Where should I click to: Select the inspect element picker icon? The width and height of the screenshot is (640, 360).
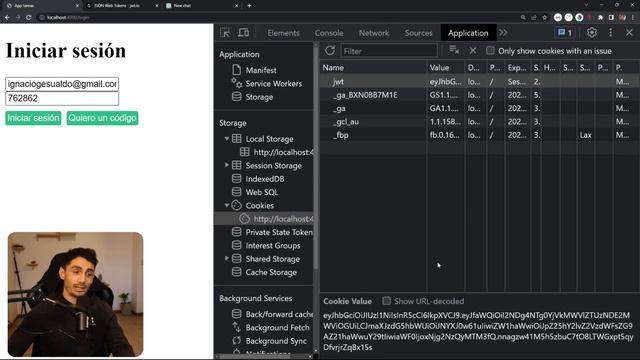click(225, 33)
